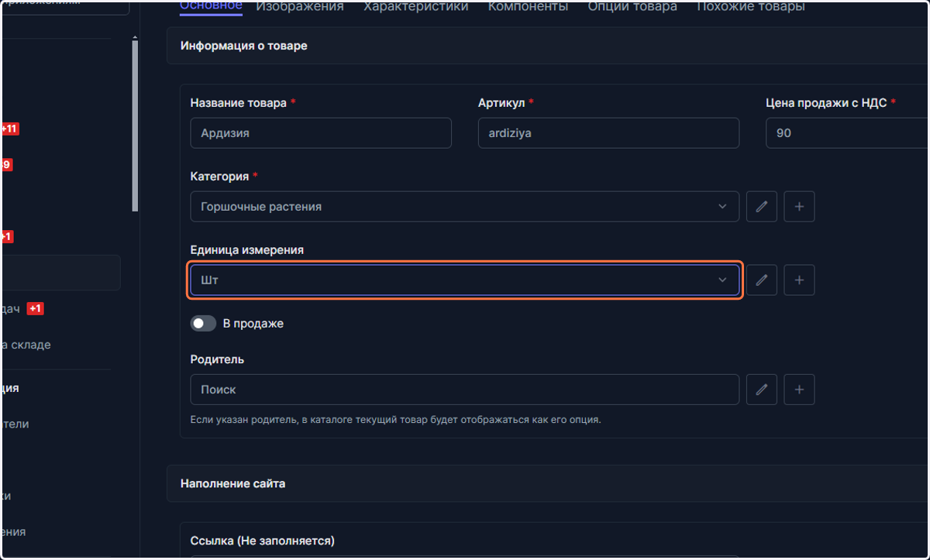Click the Родитель search field
Screen dimensions: 930x560
pos(464,390)
